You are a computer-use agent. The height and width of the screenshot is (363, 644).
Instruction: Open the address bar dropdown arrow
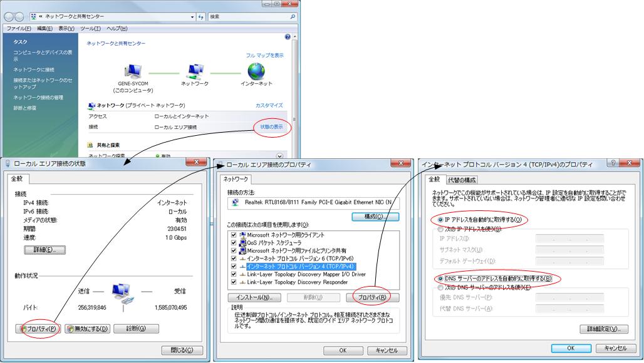click(x=192, y=17)
